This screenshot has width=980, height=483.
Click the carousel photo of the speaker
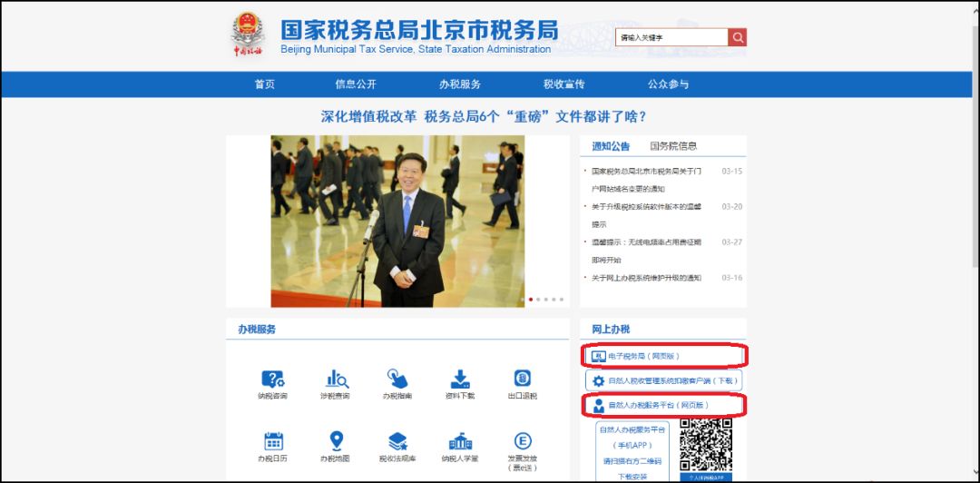click(398, 222)
